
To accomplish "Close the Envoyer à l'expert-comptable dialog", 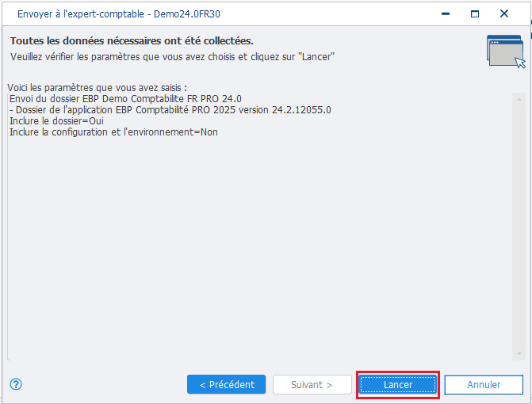I will click(504, 14).
